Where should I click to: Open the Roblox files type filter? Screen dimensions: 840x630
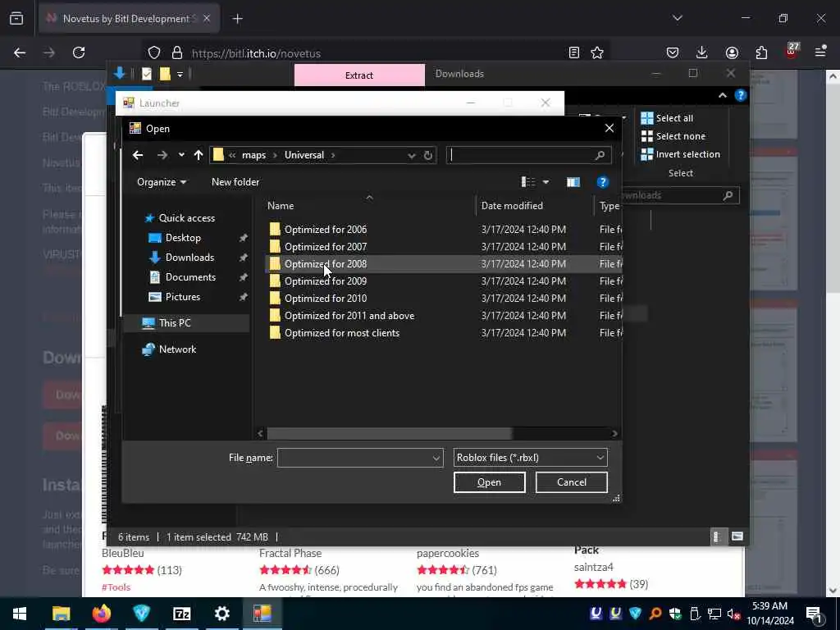coord(530,458)
